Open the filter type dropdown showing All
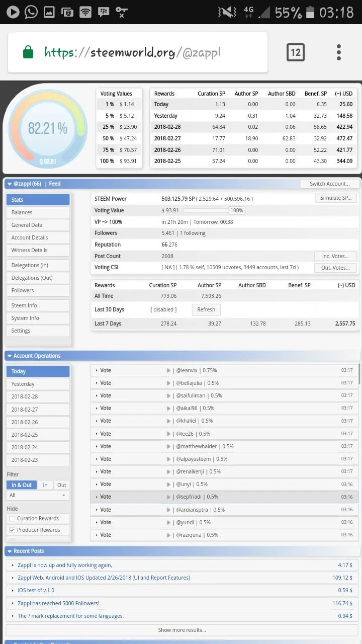362x644 pixels. point(38,496)
